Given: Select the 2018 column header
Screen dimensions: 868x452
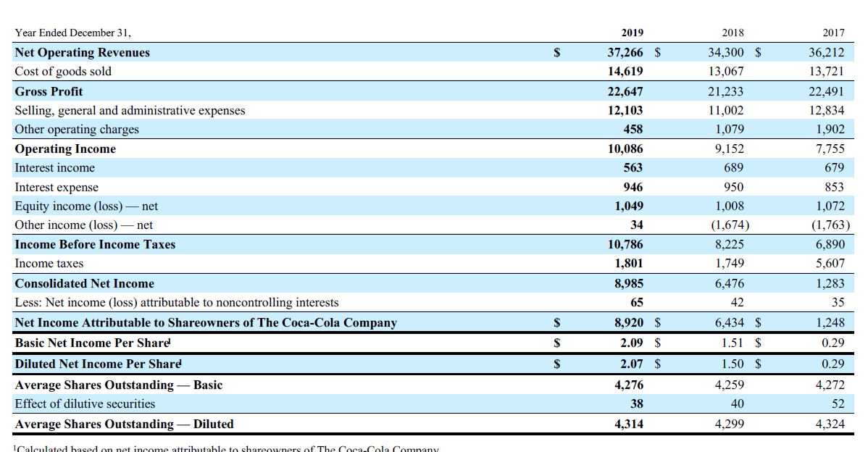Looking at the screenshot, I should click(x=733, y=33).
